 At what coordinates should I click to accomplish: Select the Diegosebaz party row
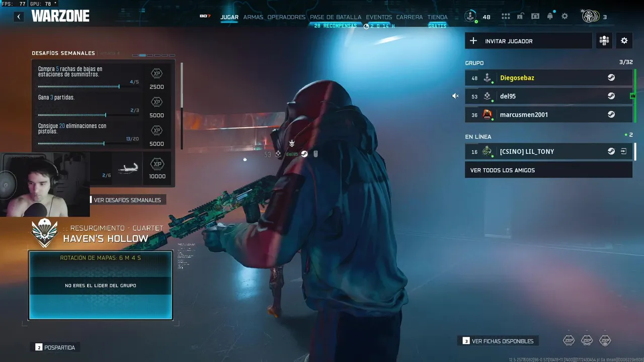[548, 78]
